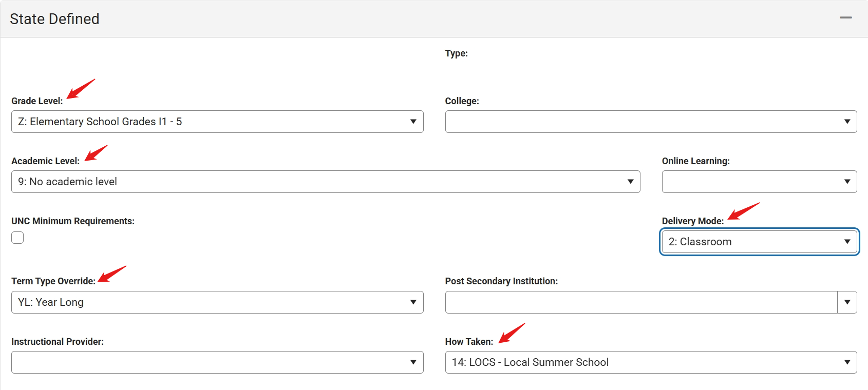Viewport: 868px width, 390px height.
Task: Expand the Term Type Override dropdown
Action: click(x=217, y=302)
